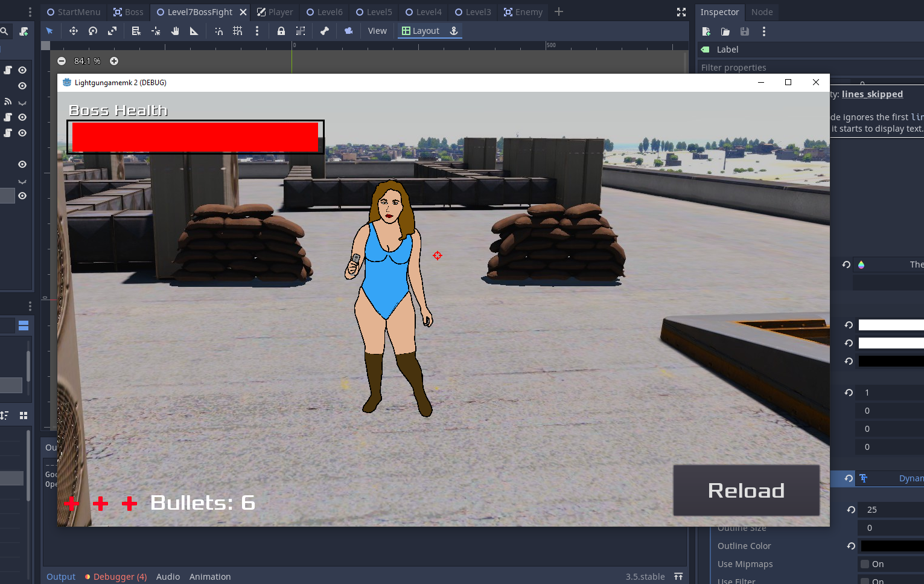Select the Ruler measuring tool
924x584 pixels.
(194, 31)
